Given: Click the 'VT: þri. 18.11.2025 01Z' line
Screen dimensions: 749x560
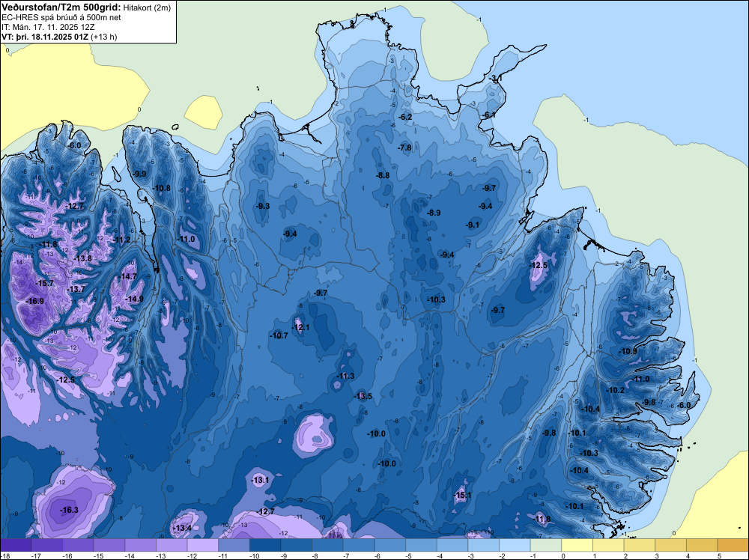Looking at the screenshot, I should tap(45, 37).
